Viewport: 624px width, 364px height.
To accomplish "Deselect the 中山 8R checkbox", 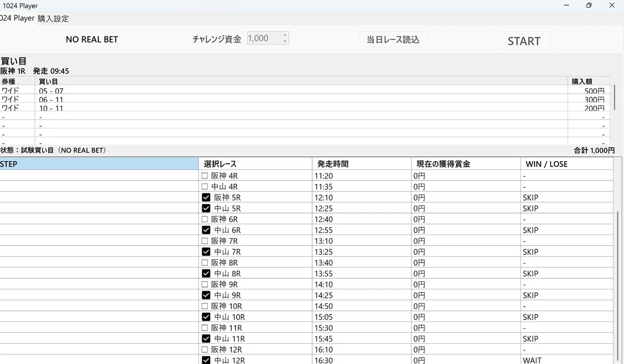I will pos(206,274).
